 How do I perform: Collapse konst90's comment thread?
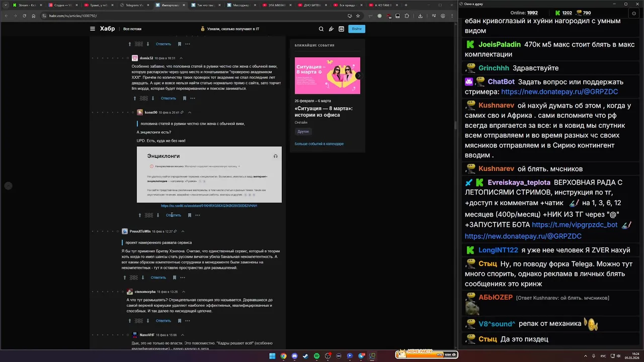[x=190, y=113]
